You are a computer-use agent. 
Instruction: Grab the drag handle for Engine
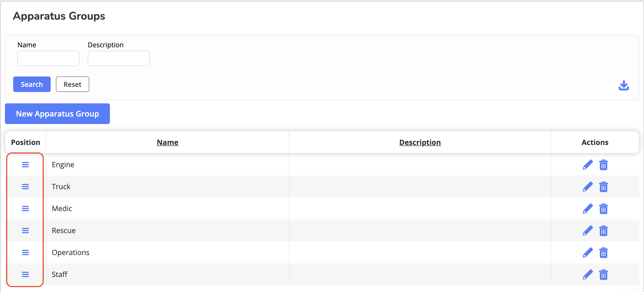point(25,165)
